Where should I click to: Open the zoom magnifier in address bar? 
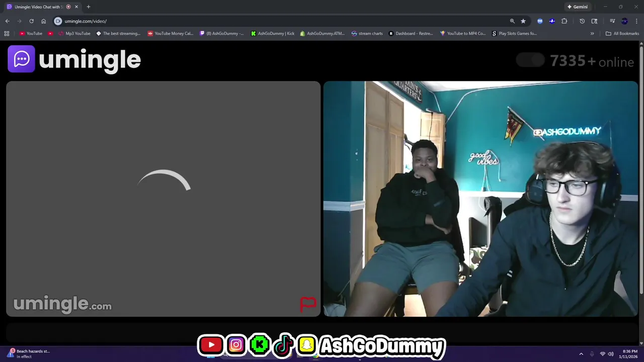click(x=512, y=21)
